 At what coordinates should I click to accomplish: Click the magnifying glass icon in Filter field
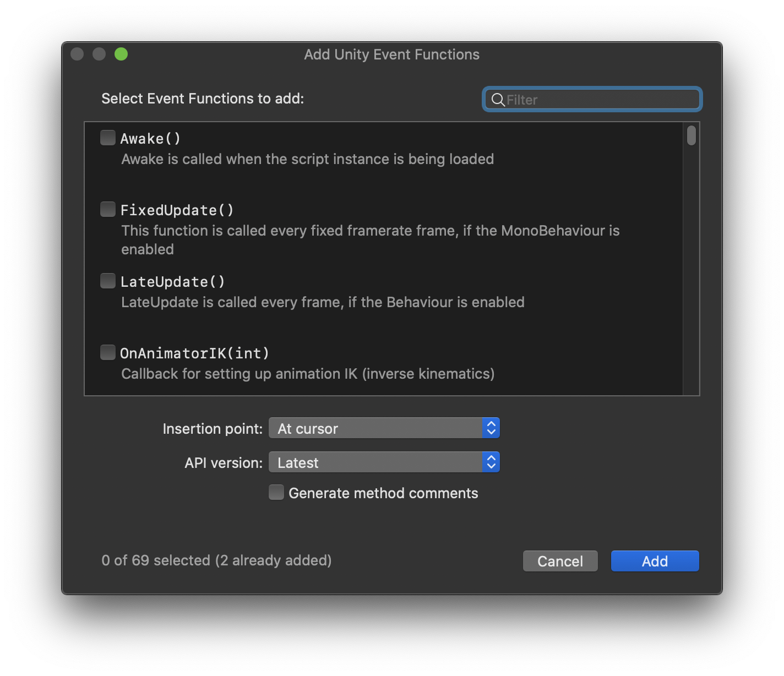pos(498,100)
